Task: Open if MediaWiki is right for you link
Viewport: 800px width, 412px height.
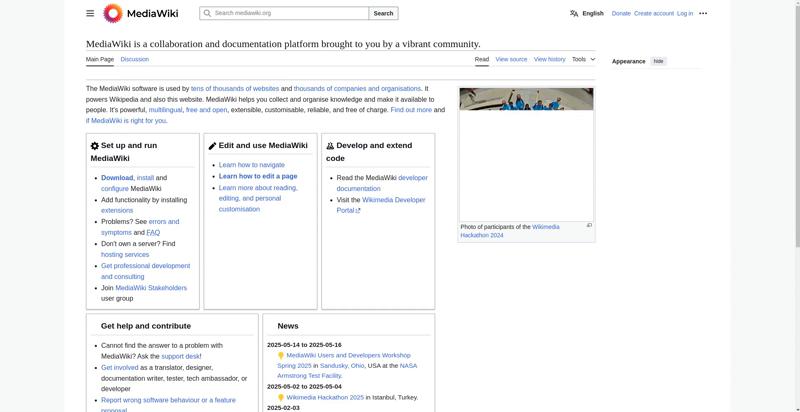Action: pos(126,121)
